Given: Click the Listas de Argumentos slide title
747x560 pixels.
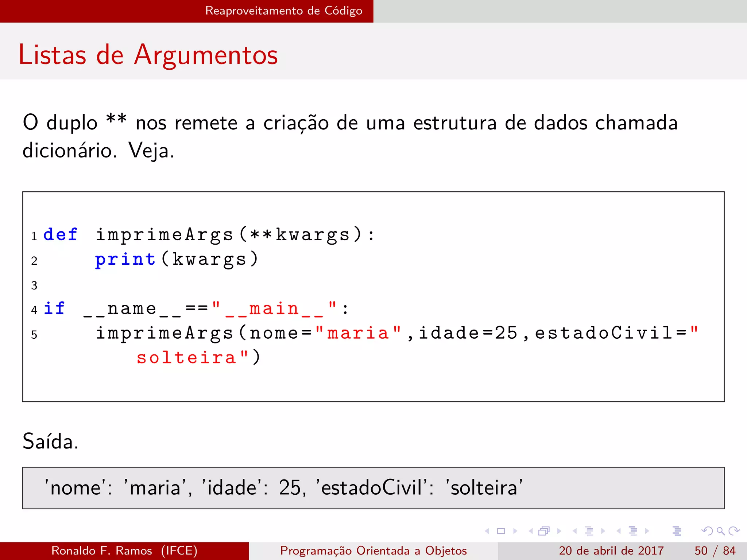Looking at the screenshot, I should click(x=148, y=55).
